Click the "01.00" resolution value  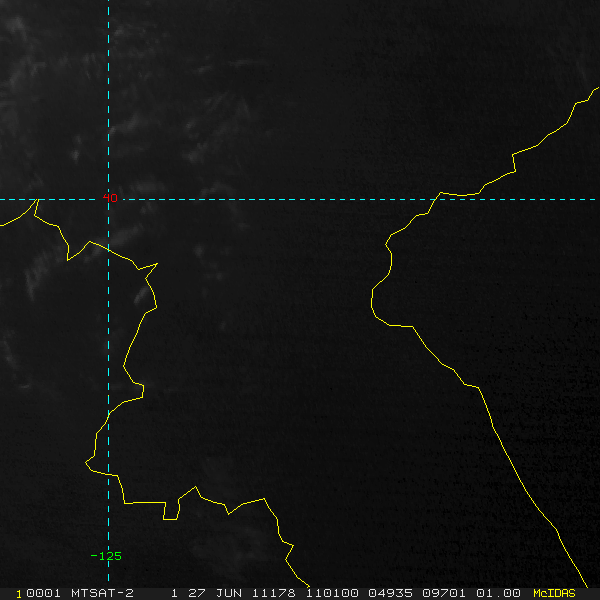click(x=497, y=593)
